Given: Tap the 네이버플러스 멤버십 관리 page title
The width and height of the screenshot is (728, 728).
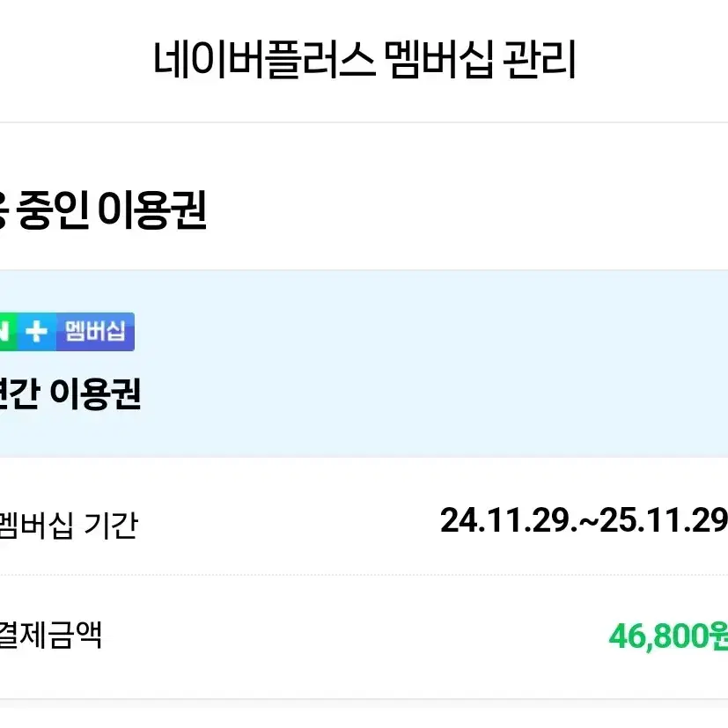Looking at the screenshot, I should click(x=364, y=60).
